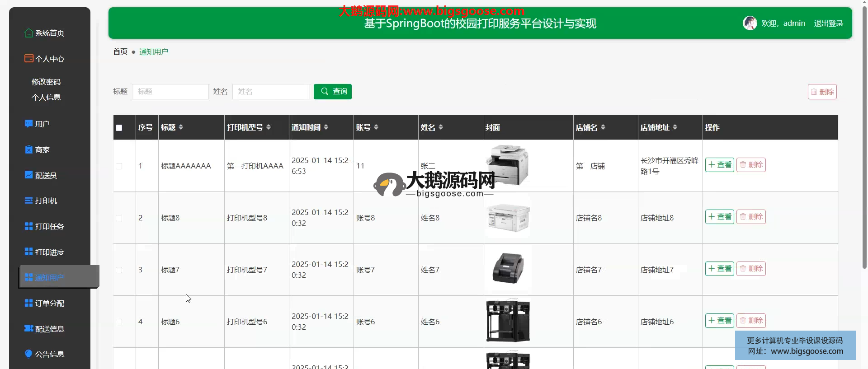Click the 个人中心 card icon in sidebar
The height and width of the screenshot is (369, 868).
coord(29,59)
